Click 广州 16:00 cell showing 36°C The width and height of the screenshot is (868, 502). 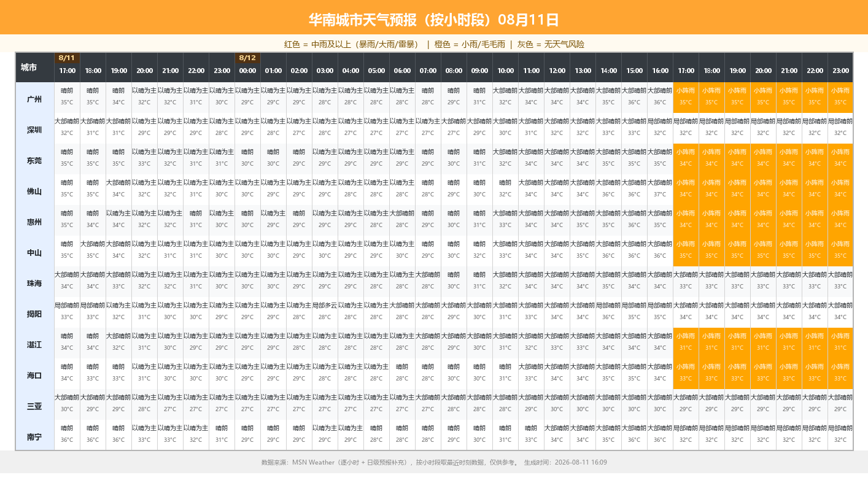click(x=660, y=98)
